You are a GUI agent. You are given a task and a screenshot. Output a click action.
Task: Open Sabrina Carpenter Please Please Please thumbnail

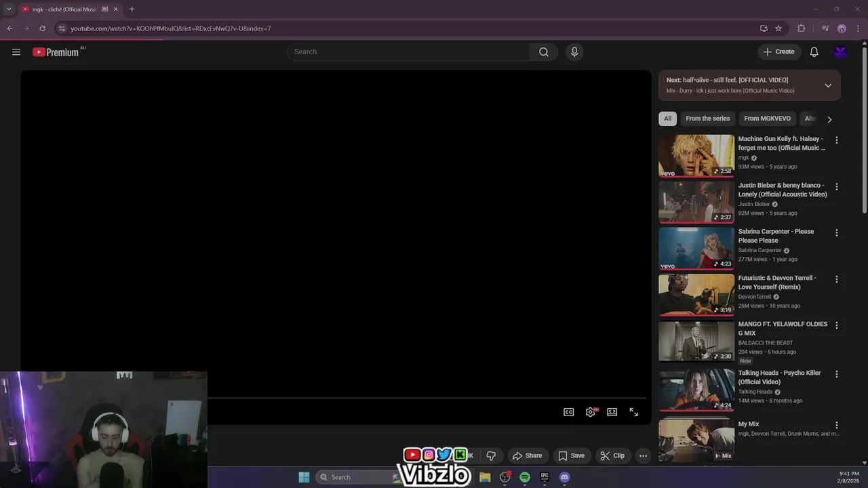[696, 248]
